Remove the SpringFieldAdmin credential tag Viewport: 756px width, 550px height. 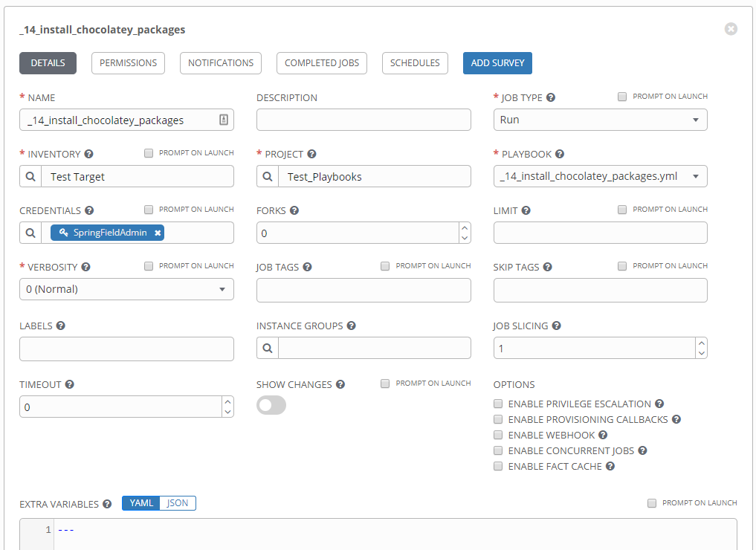[157, 233]
